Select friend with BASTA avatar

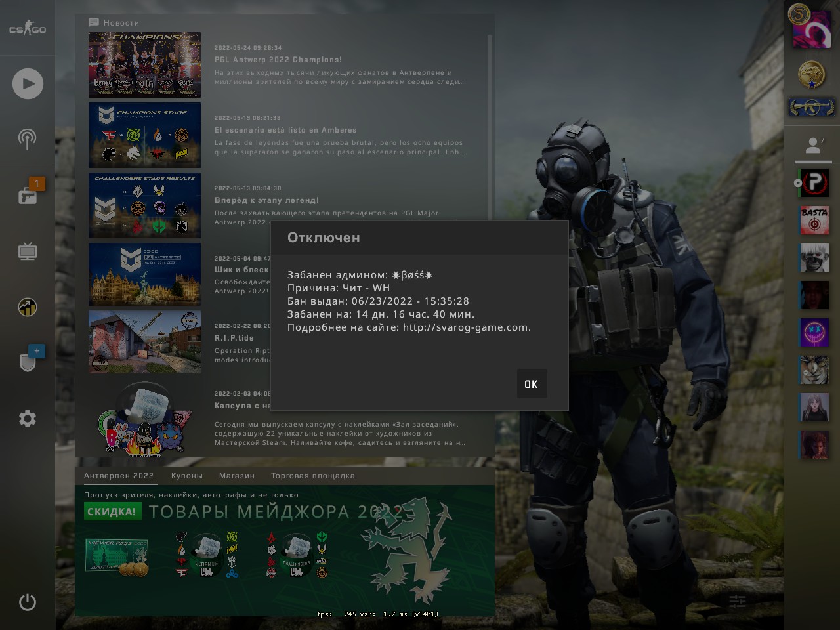[814, 221]
